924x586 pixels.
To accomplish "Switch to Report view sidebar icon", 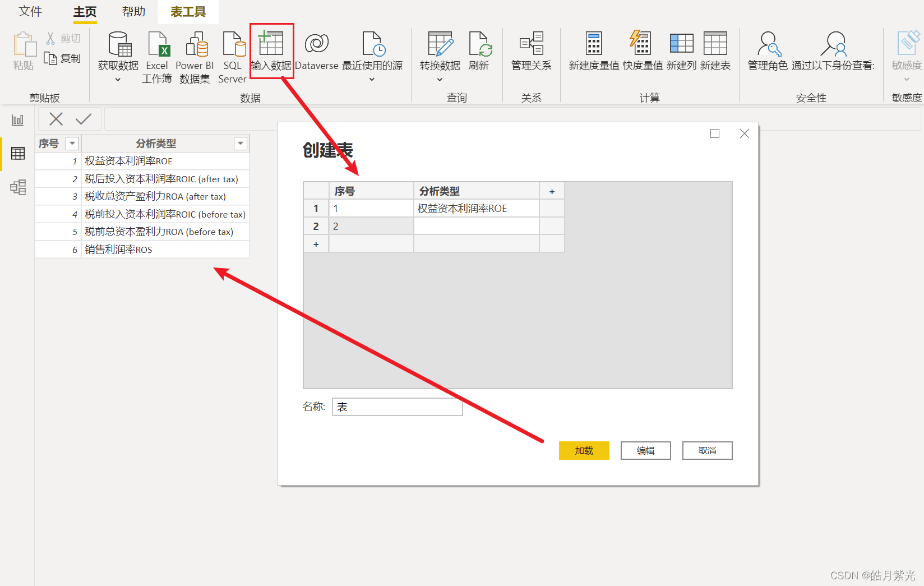I will point(18,120).
